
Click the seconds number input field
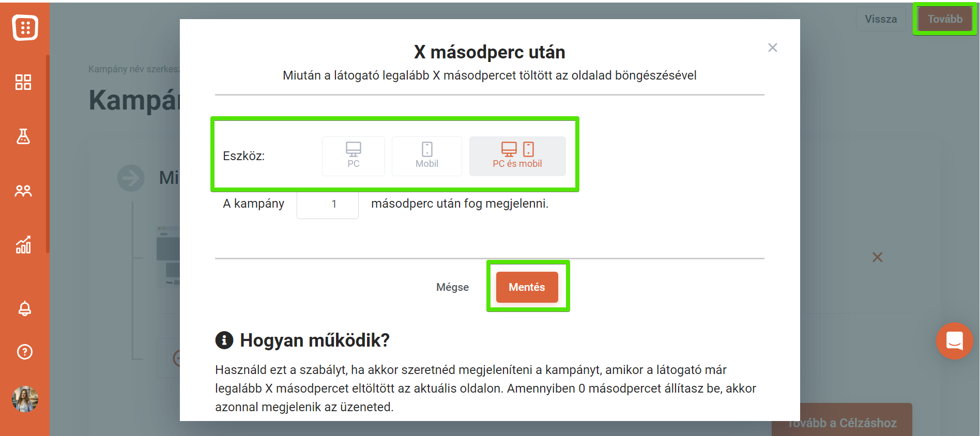(x=328, y=204)
